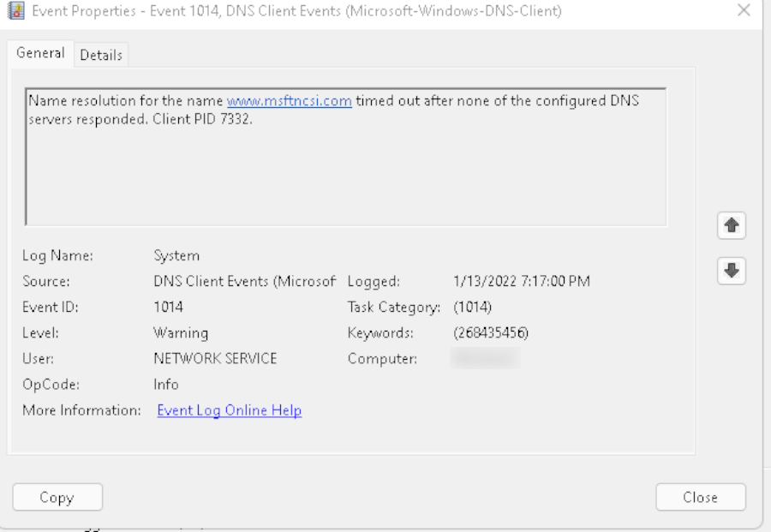The image size is (771, 532).
Task: Click the Logged date and time value
Action: click(x=521, y=281)
